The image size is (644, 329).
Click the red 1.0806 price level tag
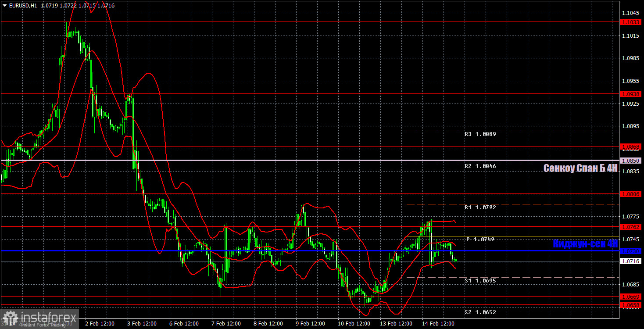pyautogui.click(x=631, y=194)
